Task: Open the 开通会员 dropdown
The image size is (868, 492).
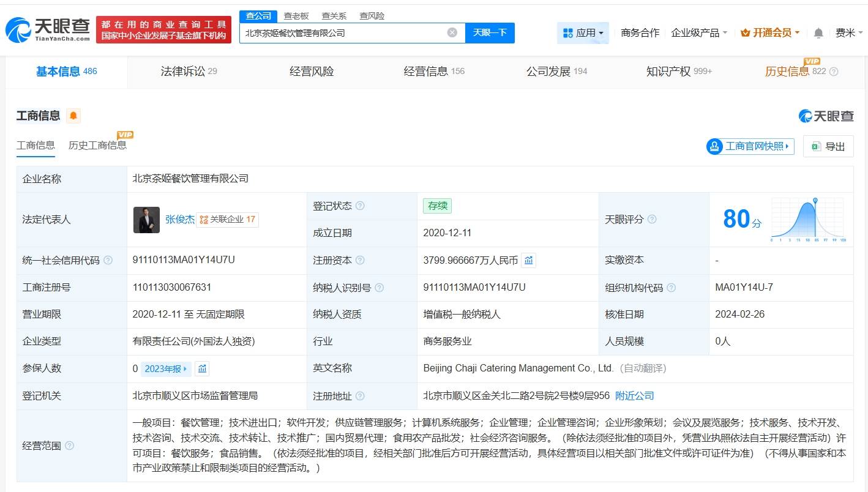Action: click(769, 33)
